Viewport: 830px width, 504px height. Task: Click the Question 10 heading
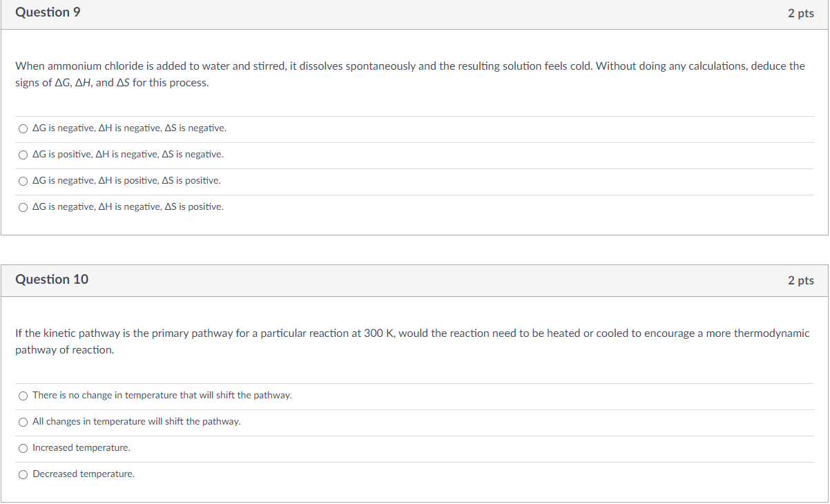click(x=52, y=280)
